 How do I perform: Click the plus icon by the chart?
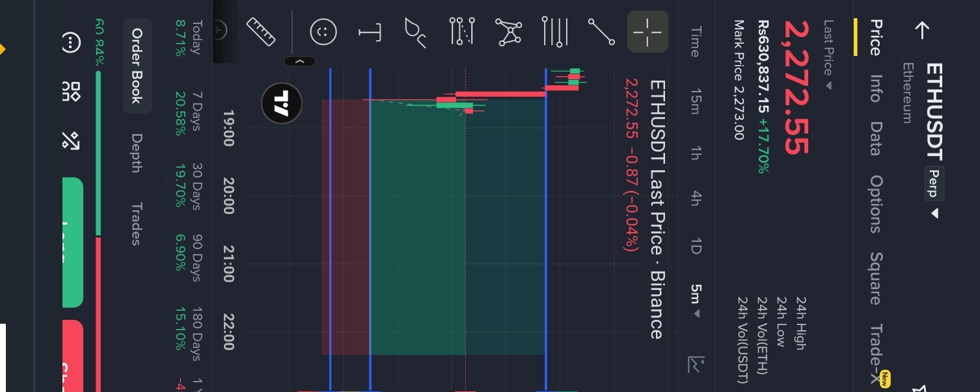pos(220,29)
